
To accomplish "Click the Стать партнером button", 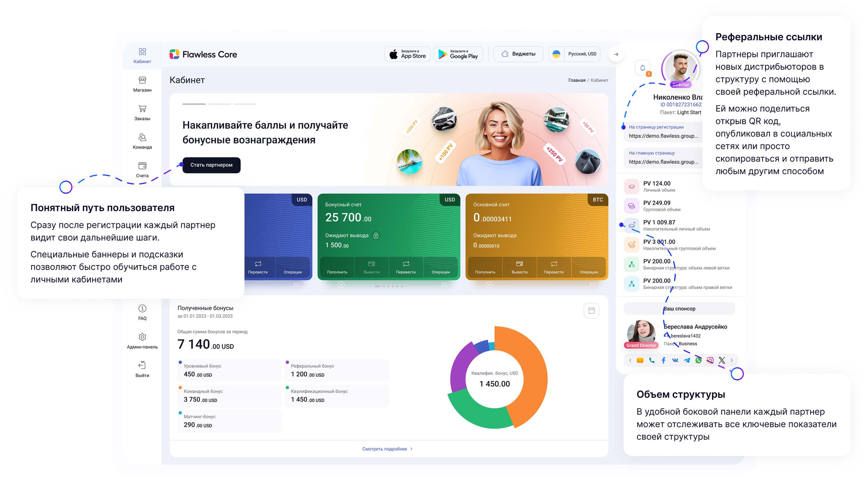I will point(211,165).
